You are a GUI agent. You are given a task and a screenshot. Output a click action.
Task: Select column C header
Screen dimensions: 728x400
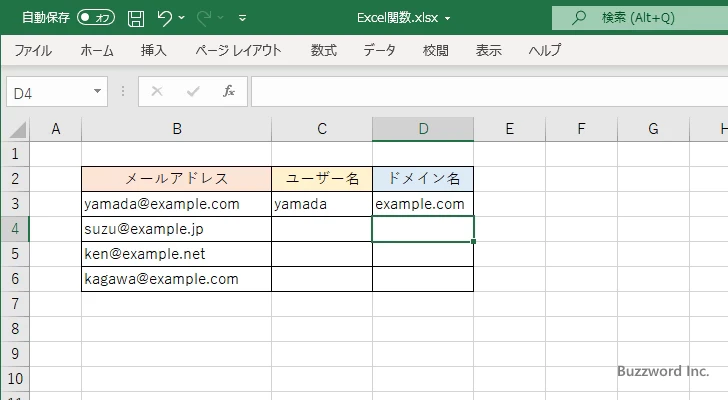322,129
